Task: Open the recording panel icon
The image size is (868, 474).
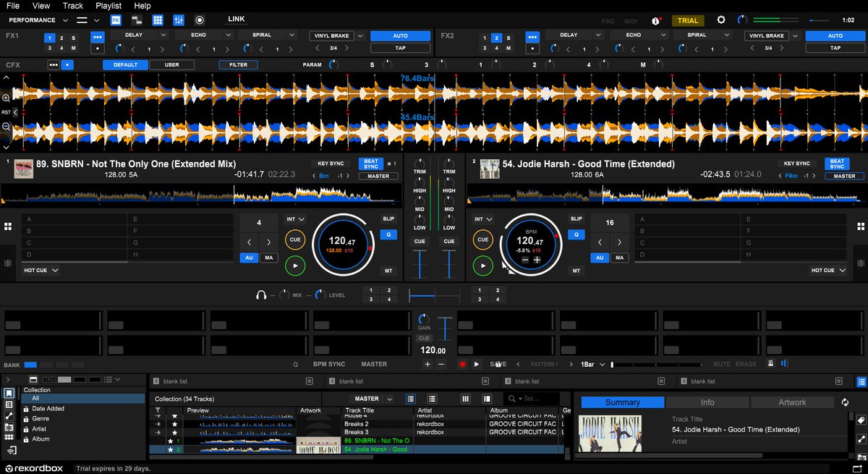Action: [200, 20]
